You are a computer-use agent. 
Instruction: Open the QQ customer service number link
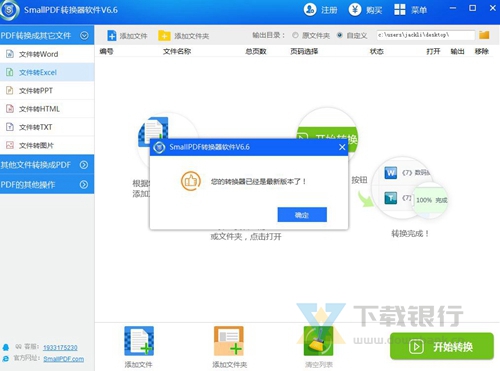(x=60, y=347)
